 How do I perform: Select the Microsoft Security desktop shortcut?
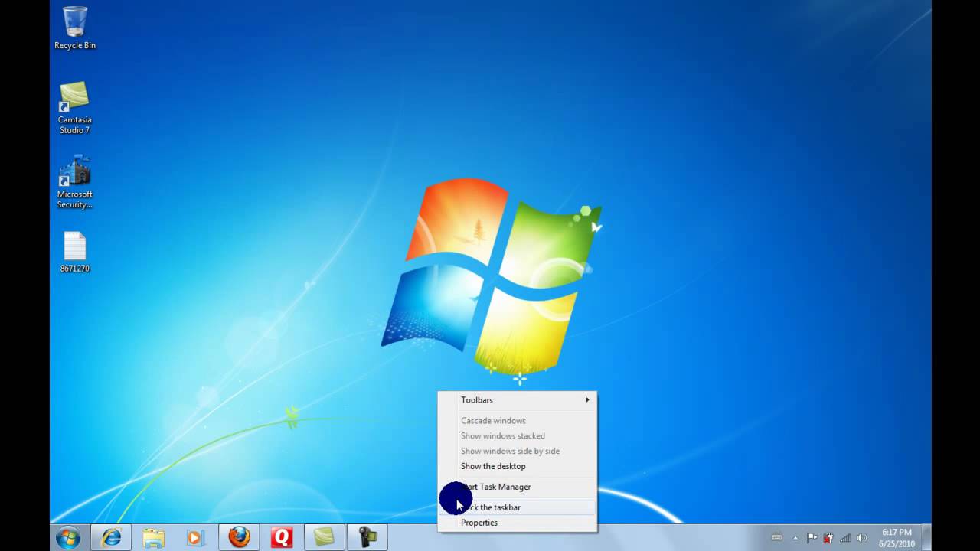click(75, 182)
